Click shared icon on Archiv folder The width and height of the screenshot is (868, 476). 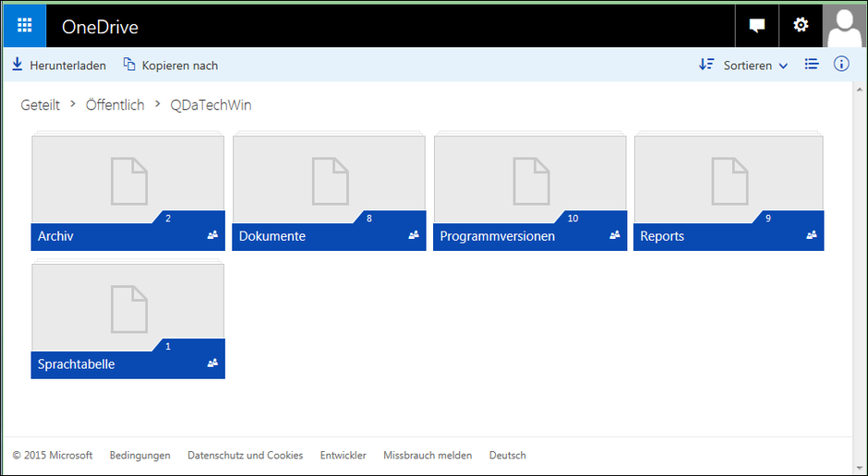(x=212, y=235)
